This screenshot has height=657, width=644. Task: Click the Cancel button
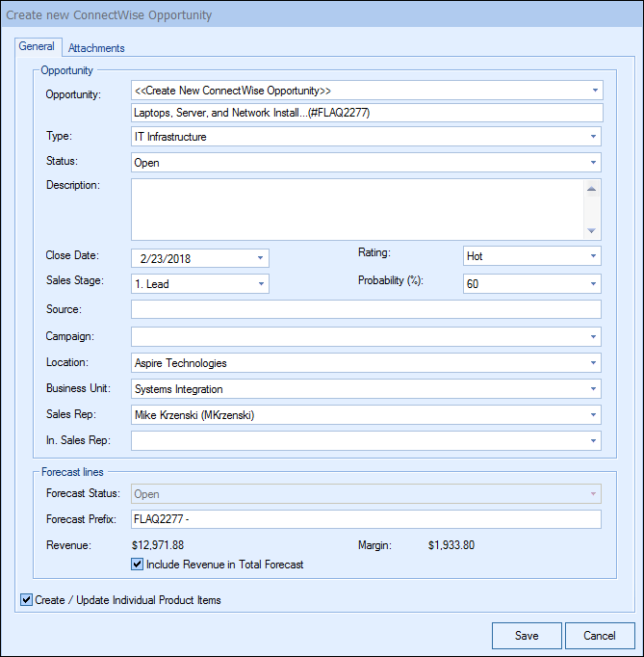pos(600,636)
